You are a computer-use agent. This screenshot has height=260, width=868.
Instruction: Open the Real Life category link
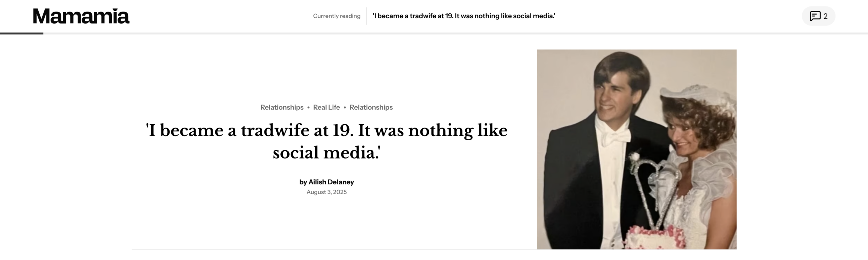[x=326, y=107]
